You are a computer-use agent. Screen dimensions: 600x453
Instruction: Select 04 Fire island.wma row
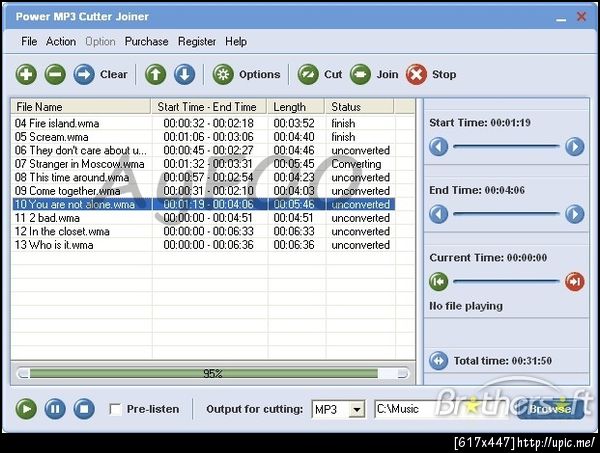pyautogui.click(x=204, y=123)
